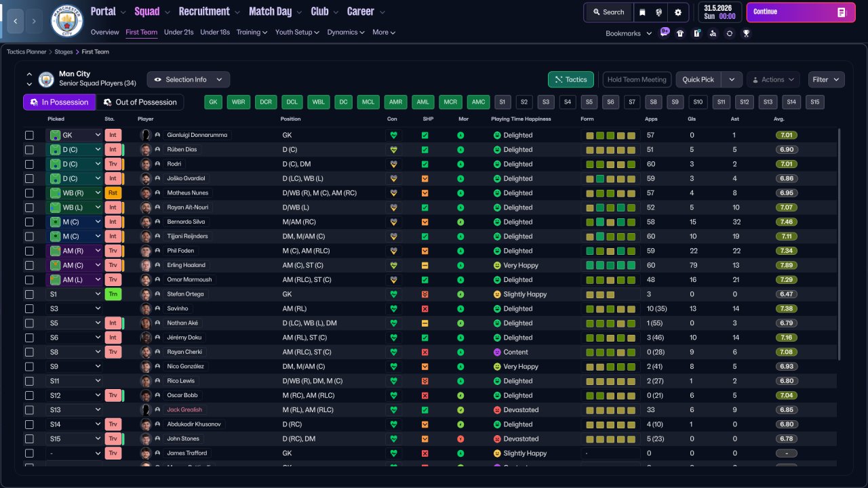Image resolution: width=868 pixels, height=488 pixels.
Task: Open the AM (C) picked dropdown for Haaland
Action: pos(75,265)
